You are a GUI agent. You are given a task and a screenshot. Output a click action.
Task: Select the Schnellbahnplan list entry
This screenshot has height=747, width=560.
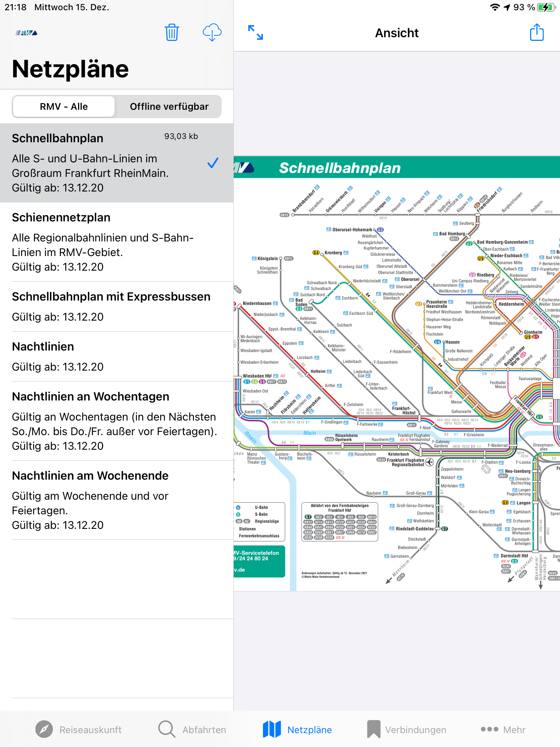pos(117,163)
